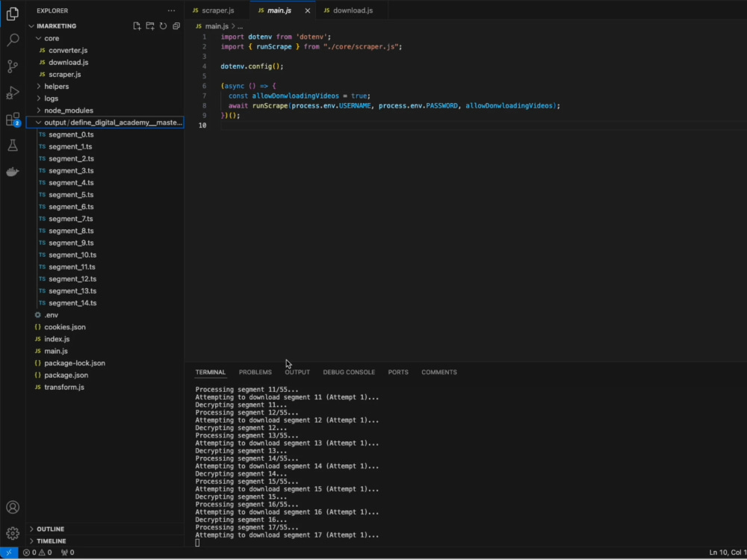The height and width of the screenshot is (560, 747).
Task: Open cookies.json file
Action: pyautogui.click(x=105, y=327)
